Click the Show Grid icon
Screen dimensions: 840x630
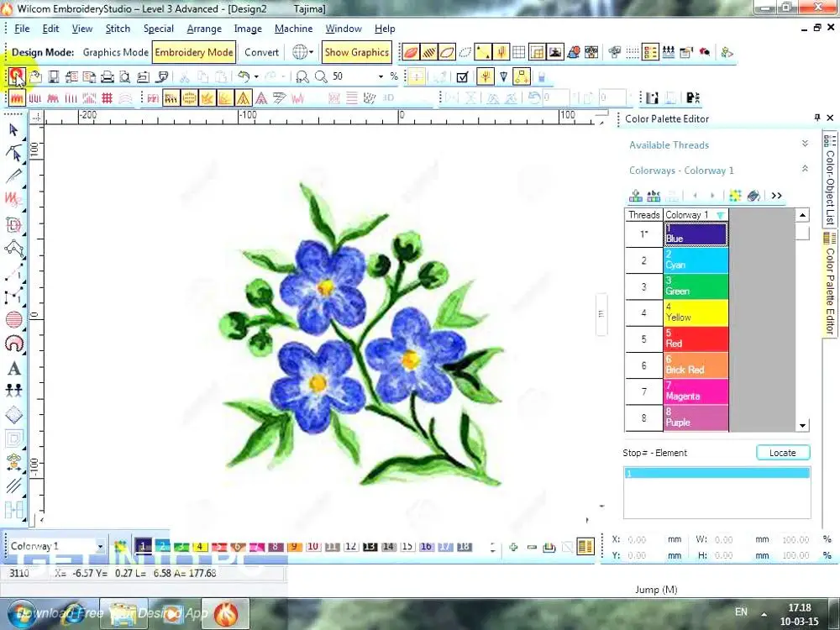click(x=519, y=52)
